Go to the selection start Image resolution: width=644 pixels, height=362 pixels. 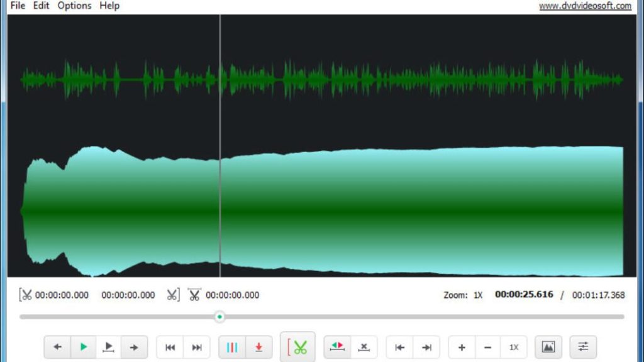(x=399, y=347)
